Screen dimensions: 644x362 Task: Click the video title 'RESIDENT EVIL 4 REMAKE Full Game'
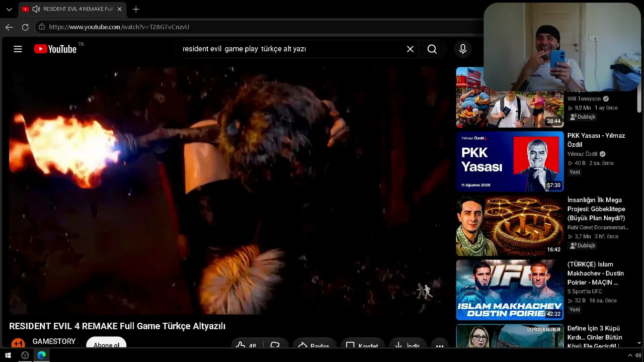click(117, 326)
